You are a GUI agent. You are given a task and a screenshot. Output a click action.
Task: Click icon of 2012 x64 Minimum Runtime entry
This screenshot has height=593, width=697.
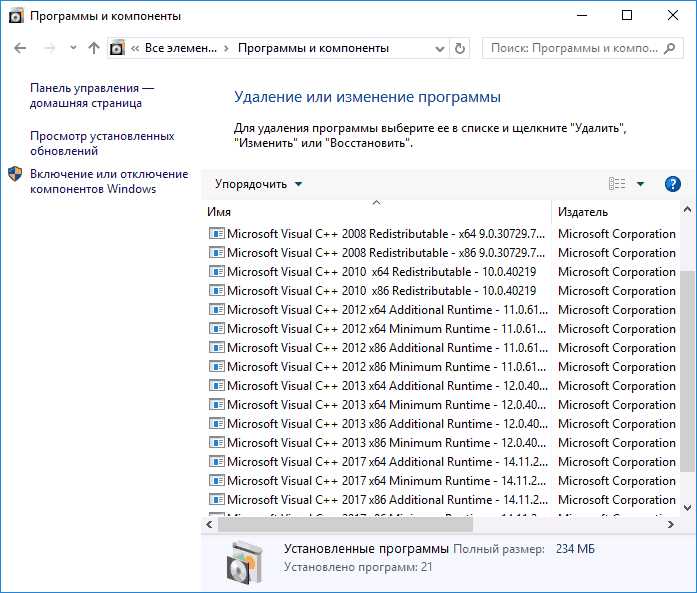click(x=216, y=329)
